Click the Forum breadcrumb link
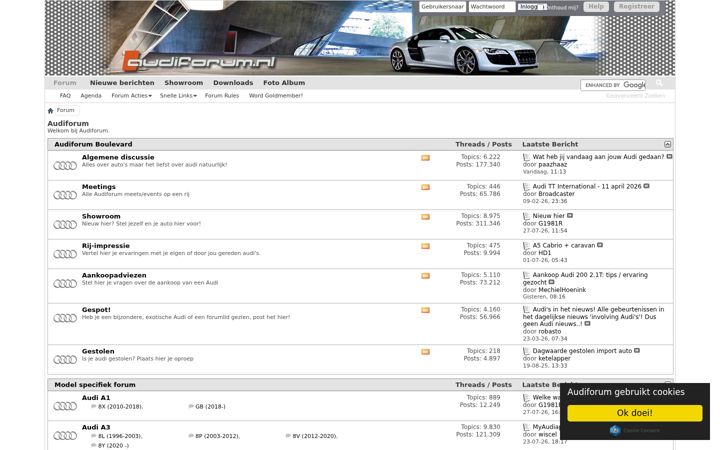Screen dimensions: 720x450 65,110
